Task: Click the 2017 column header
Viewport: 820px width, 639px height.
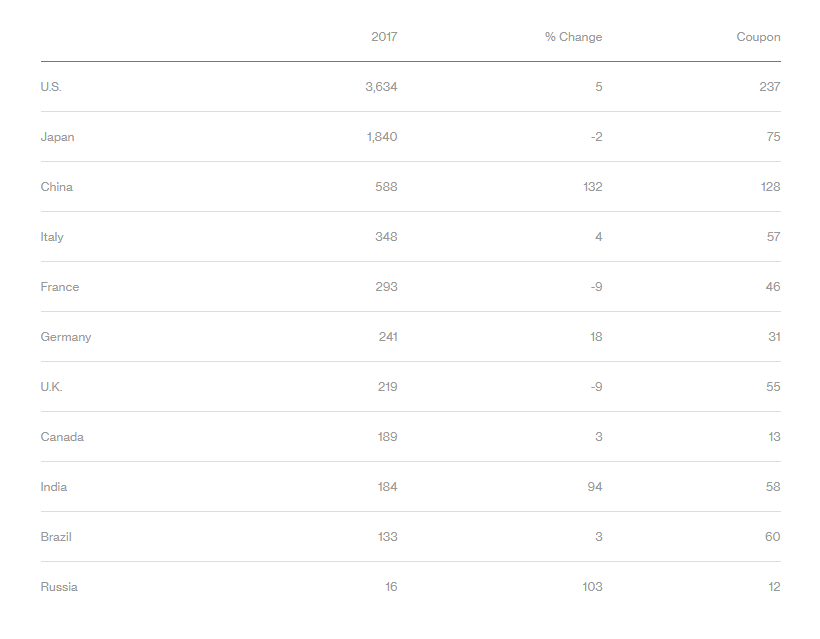Action: (x=384, y=37)
